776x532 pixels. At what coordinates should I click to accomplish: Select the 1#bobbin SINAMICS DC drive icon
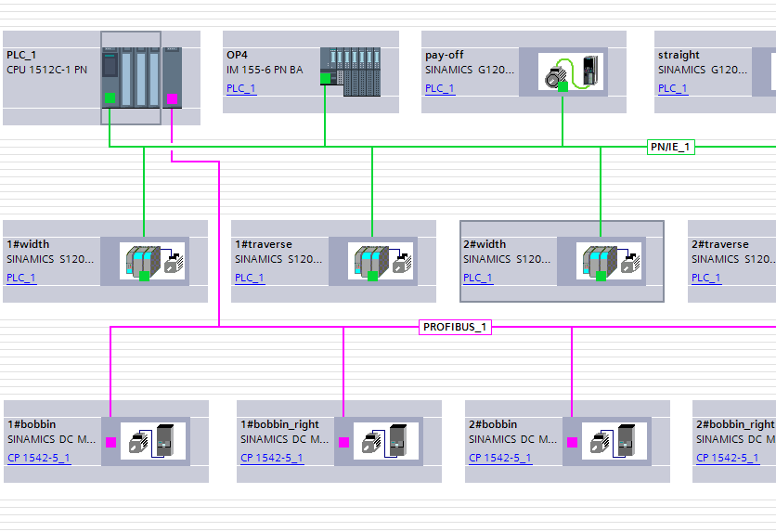click(154, 441)
